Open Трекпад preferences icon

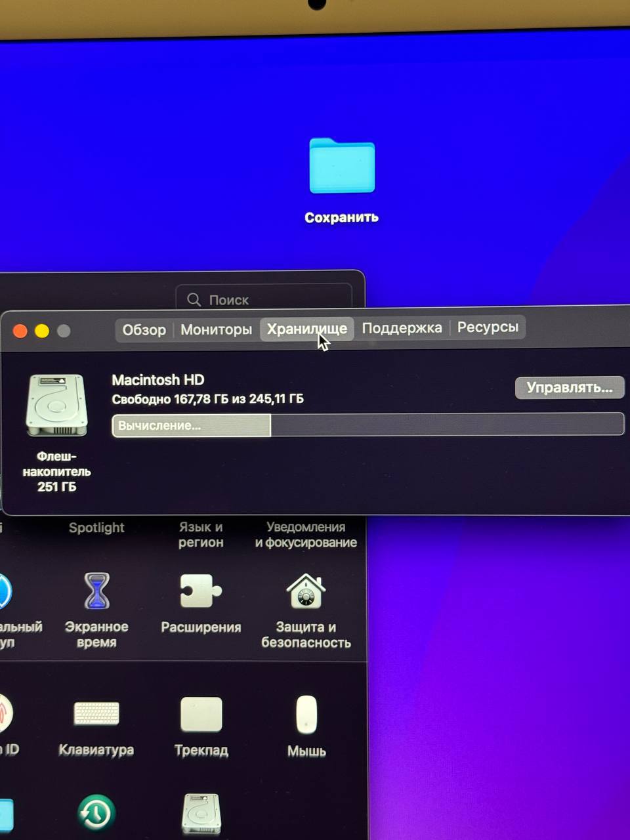201,714
